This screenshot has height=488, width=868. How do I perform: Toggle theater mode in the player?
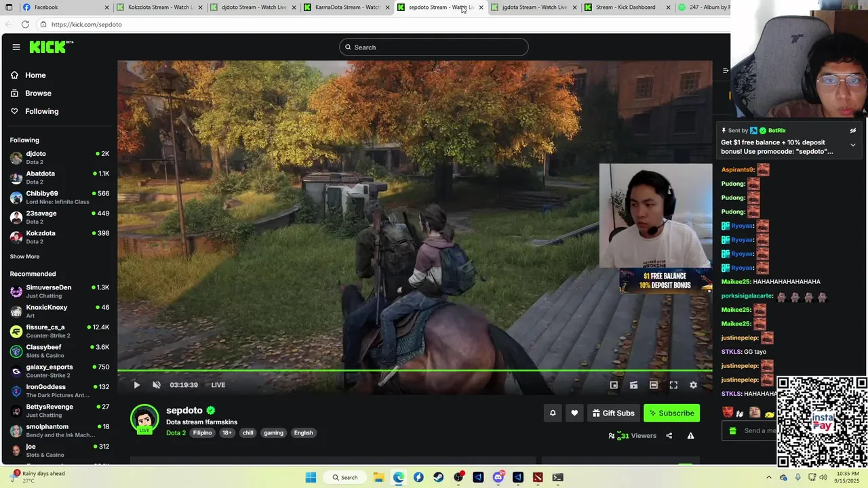(654, 385)
